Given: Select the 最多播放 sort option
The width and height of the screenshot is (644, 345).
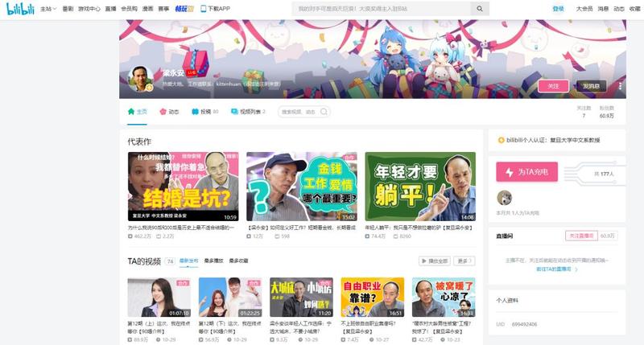Looking at the screenshot, I should coord(214,261).
